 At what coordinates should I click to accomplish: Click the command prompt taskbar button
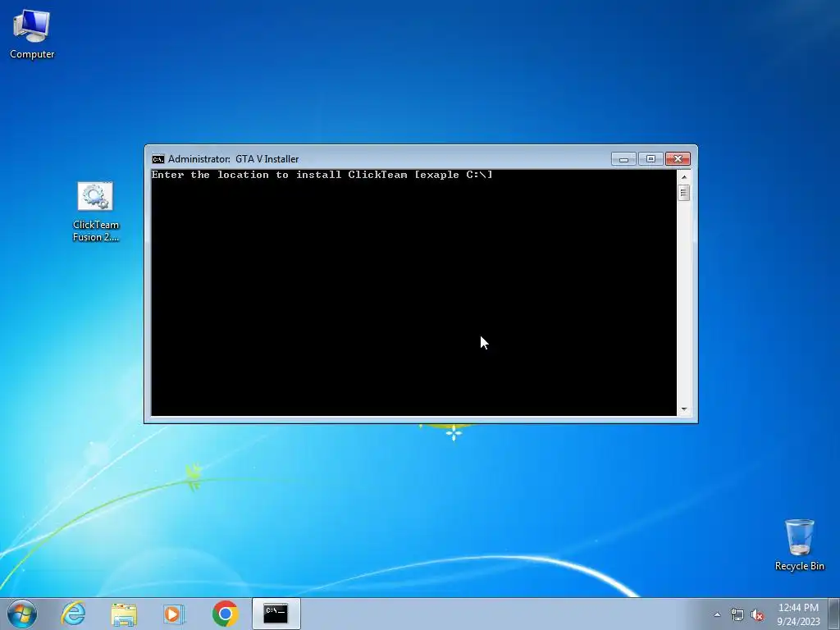pos(276,614)
